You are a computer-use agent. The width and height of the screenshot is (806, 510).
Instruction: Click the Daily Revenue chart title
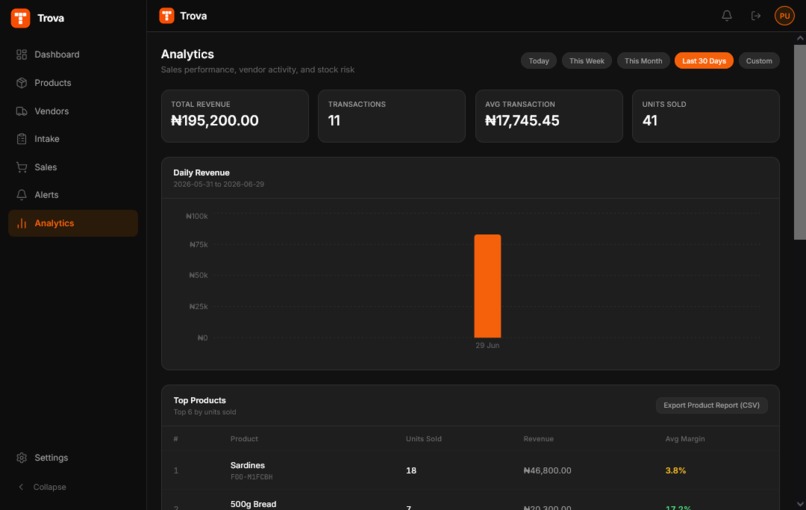(202, 173)
